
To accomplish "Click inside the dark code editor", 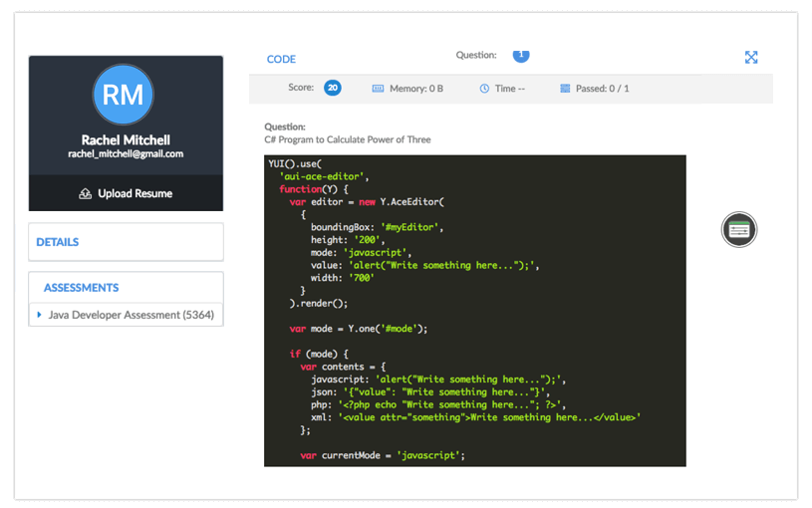I will 474,310.
